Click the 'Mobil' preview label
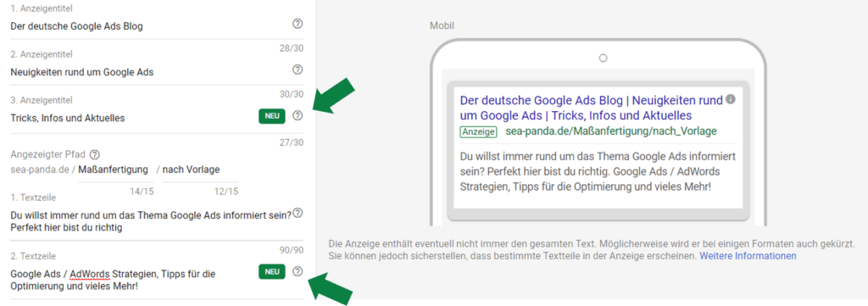This screenshot has height=306, width=868. [x=442, y=26]
